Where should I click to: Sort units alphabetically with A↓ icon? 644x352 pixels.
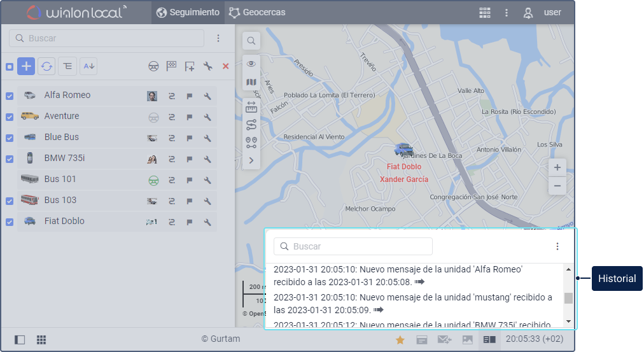coord(88,66)
